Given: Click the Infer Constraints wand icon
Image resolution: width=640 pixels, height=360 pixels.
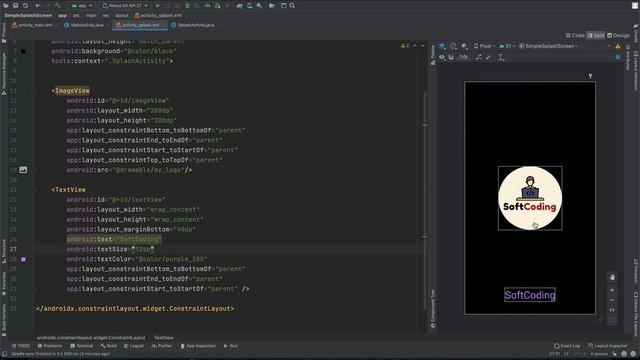Looking at the screenshot, I should [489, 58].
